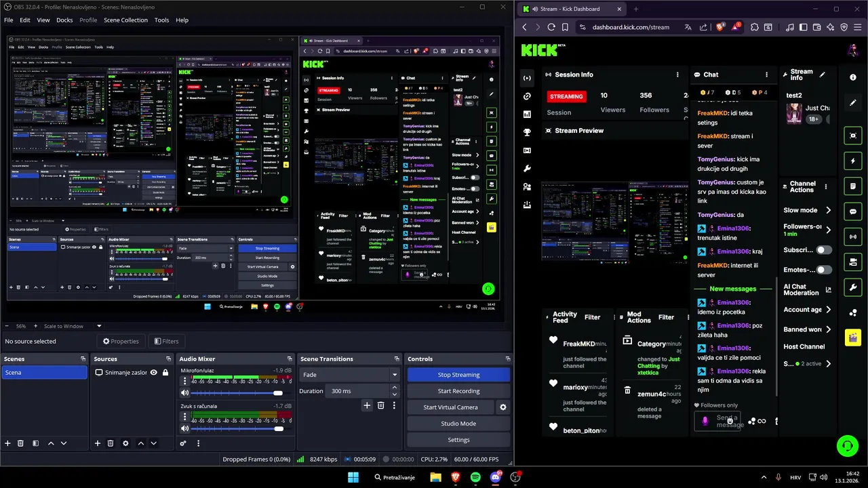Screen dimensions: 868x488
Task: Increase transition Duration with the up stepper
Action: [395, 388]
